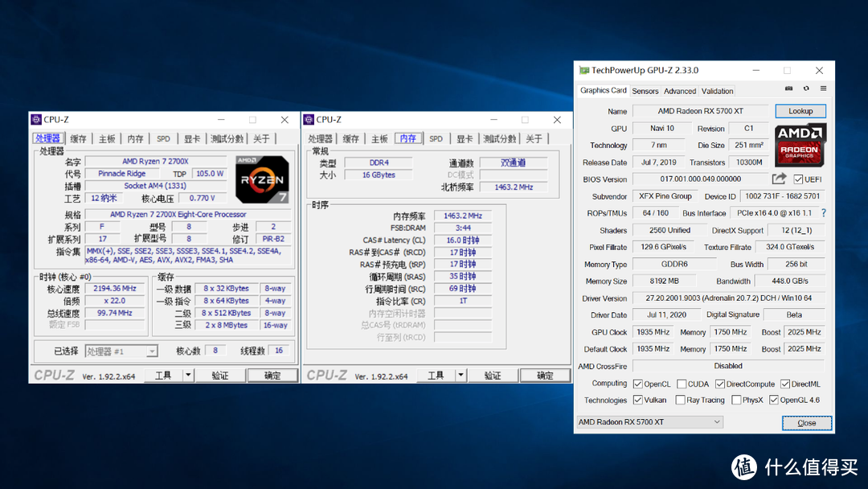The height and width of the screenshot is (489, 868).
Task: Click the Ryzen 7 processor logo
Action: pyautogui.click(x=262, y=179)
